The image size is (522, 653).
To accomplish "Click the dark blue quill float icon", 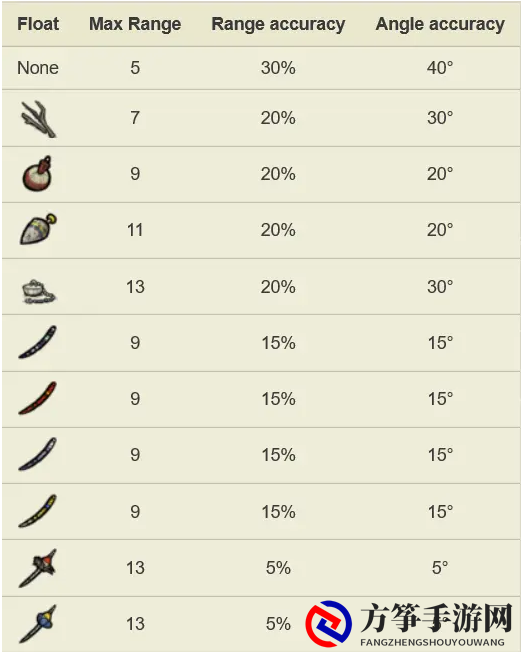I will coord(37,342).
